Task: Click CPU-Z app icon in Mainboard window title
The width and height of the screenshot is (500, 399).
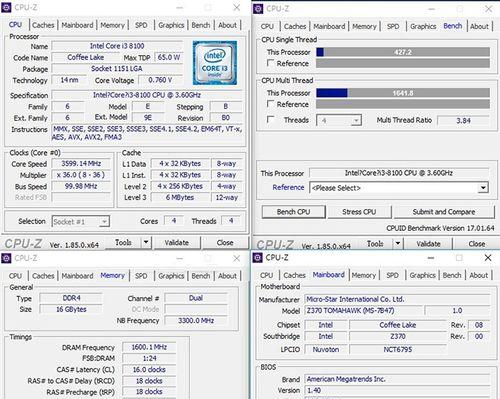Action: coord(258,258)
